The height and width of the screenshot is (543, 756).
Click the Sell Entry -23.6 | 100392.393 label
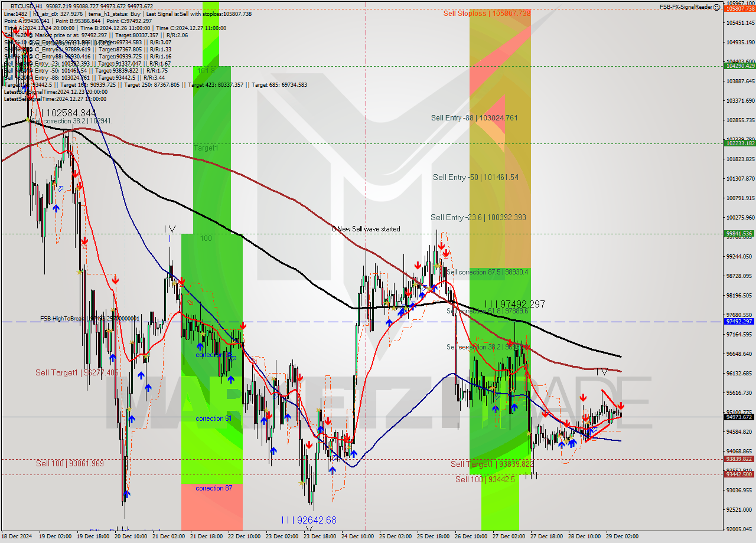(x=478, y=218)
